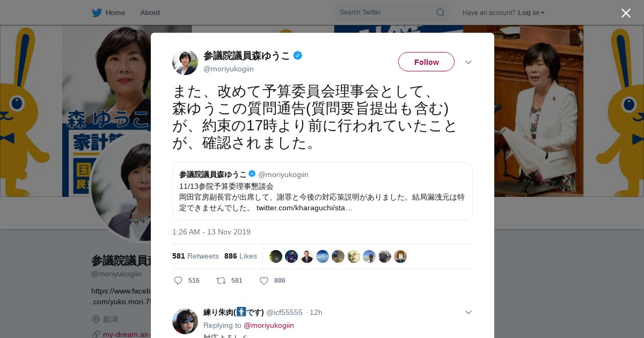Screen dimensions: 644x338
Task: View the 581 Retweets list
Action: pos(195,256)
